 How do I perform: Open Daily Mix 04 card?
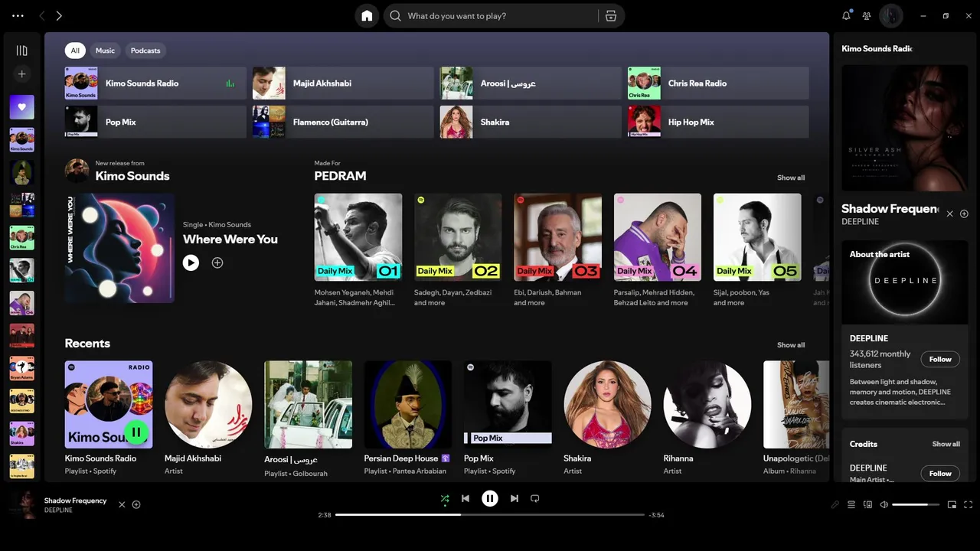pyautogui.click(x=658, y=250)
